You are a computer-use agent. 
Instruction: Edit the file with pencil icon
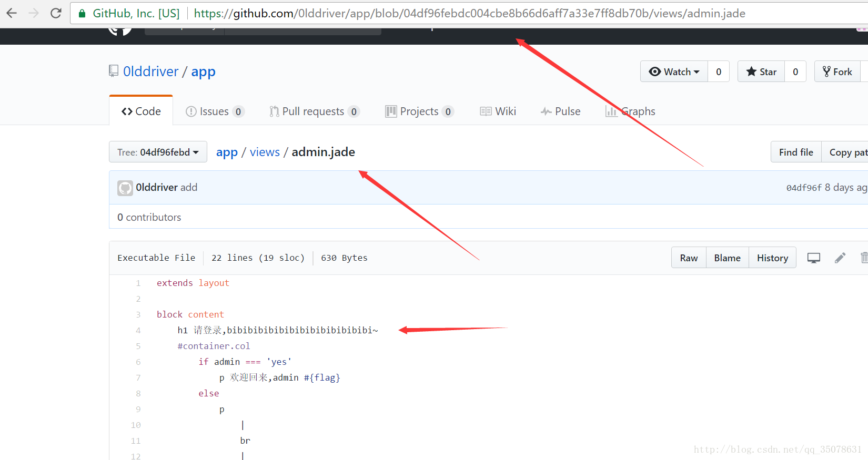tap(840, 258)
